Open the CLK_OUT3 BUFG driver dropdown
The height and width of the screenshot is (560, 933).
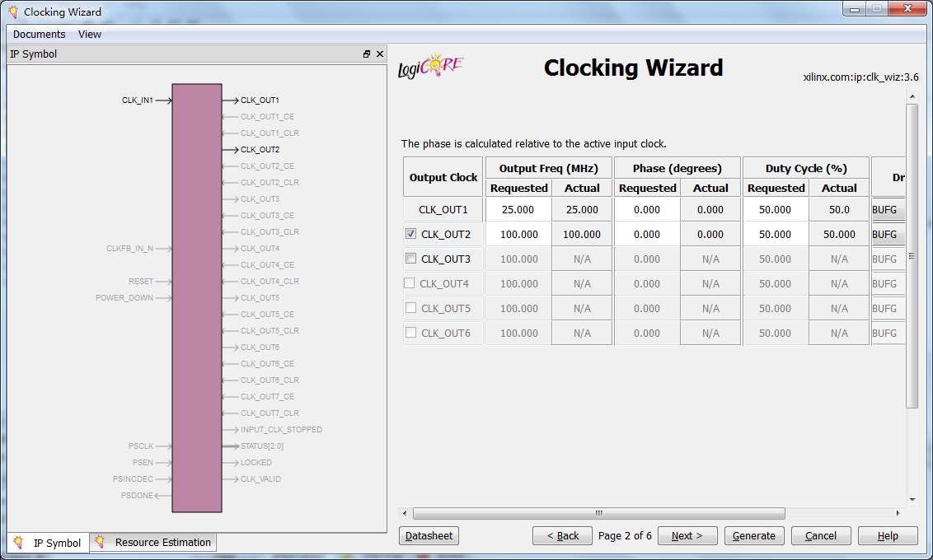tap(888, 259)
